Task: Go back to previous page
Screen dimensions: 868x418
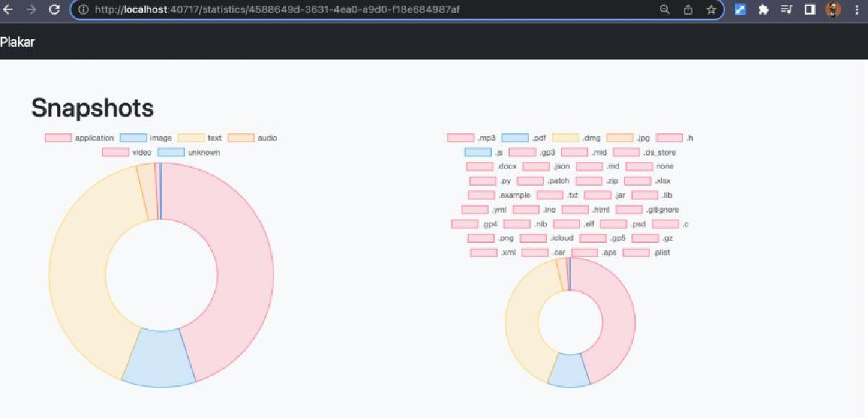Action: click(8, 10)
